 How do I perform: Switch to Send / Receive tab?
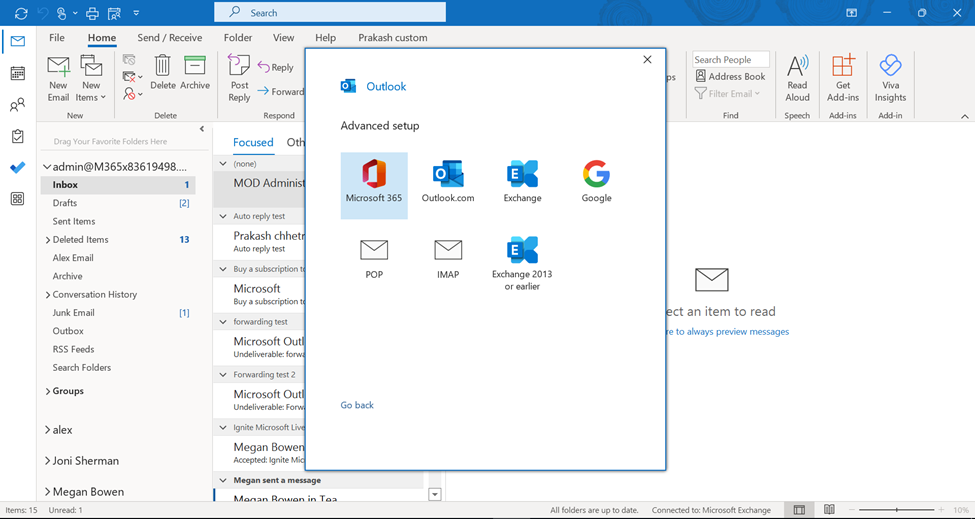(x=170, y=38)
